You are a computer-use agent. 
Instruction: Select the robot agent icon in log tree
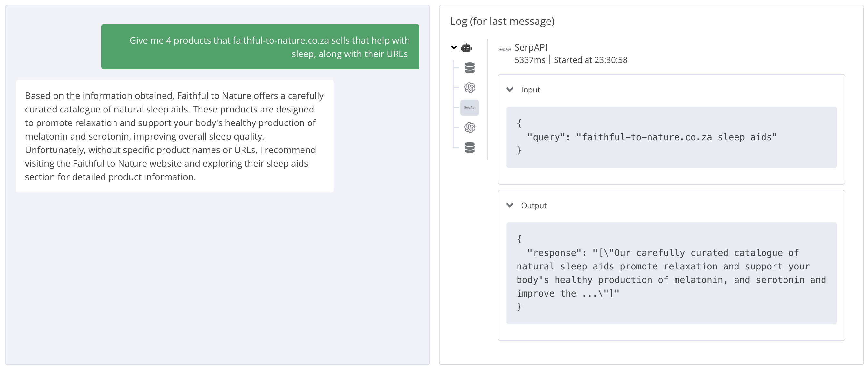pyautogui.click(x=466, y=47)
